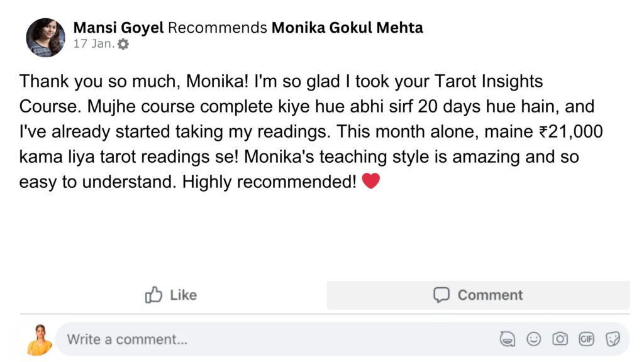The image size is (644, 362).
Task: Click the speech bubble icon beside Comment
Action: (x=441, y=295)
